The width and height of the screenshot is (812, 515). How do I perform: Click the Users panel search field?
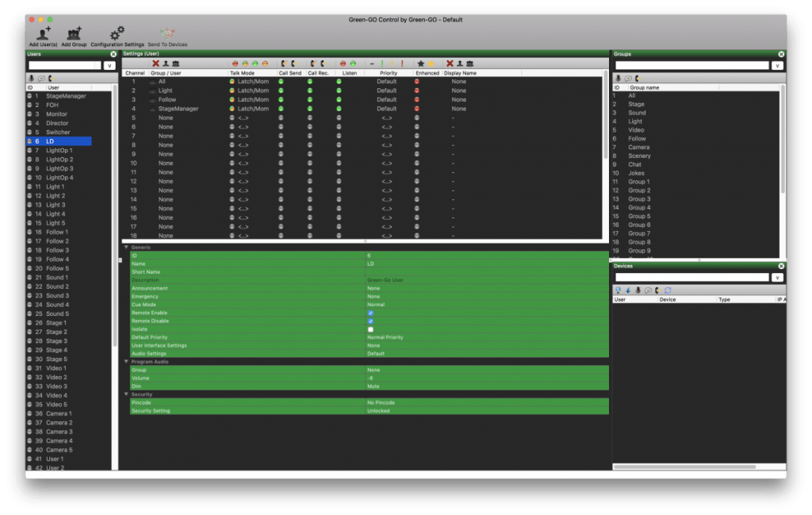(x=65, y=65)
